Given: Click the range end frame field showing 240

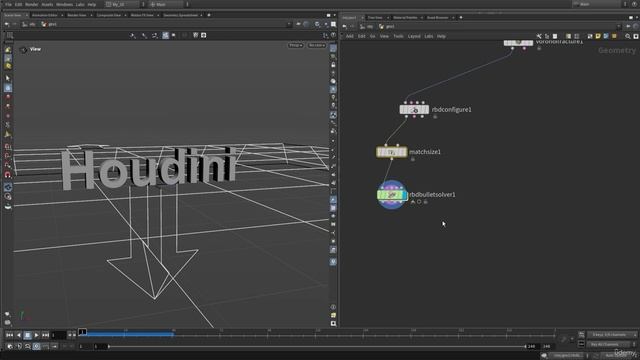Looking at the screenshot, I should pyautogui.click(x=531, y=347).
